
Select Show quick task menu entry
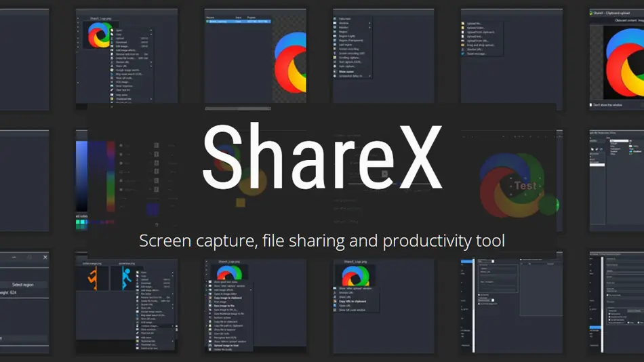[x=226, y=282]
